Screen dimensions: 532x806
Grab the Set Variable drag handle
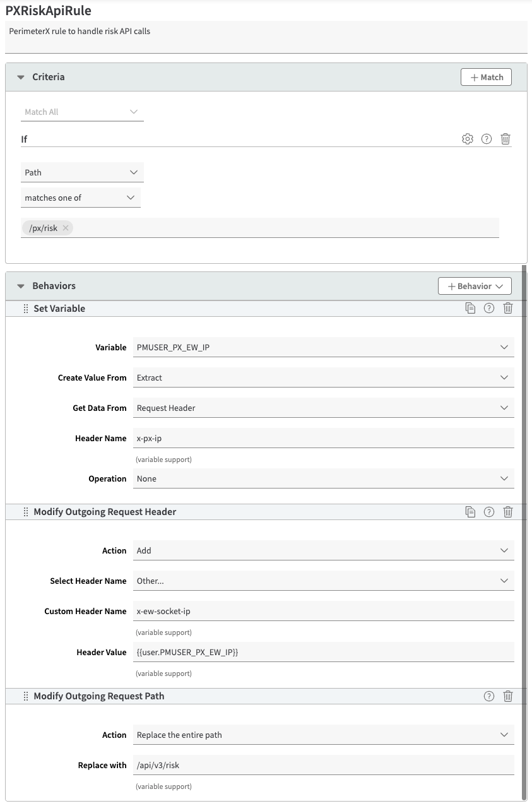tap(26, 309)
